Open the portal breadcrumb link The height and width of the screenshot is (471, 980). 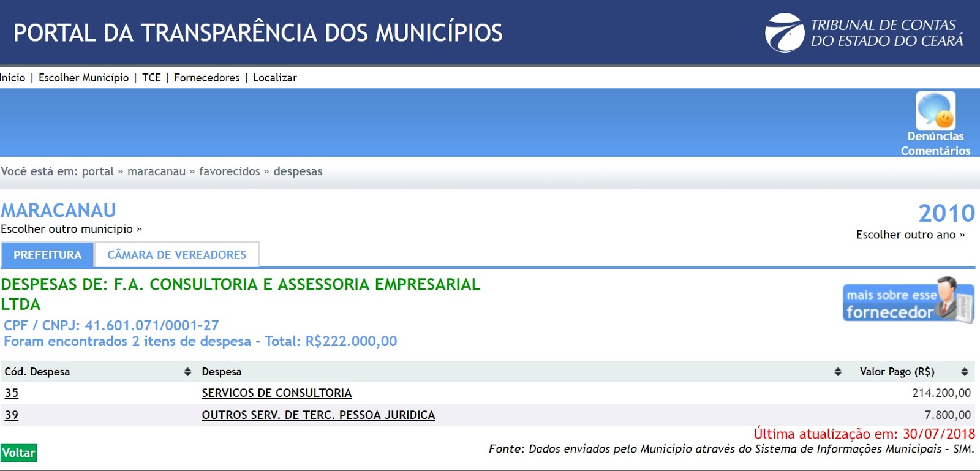pos(98,171)
